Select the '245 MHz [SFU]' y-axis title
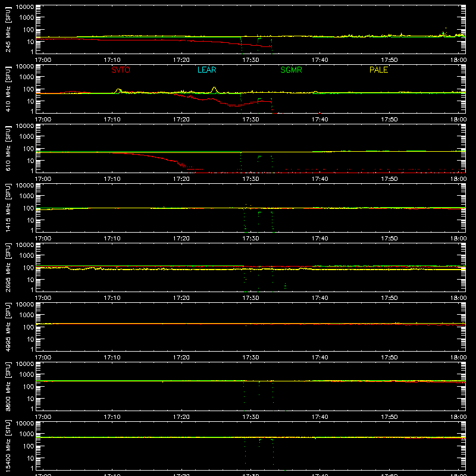The width and height of the screenshot is (476, 476). pyautogui.click(x=8, y=29)
